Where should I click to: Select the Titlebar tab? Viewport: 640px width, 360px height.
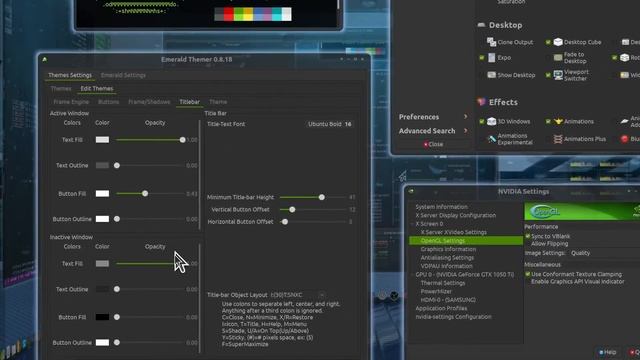(x=190, y=102)
